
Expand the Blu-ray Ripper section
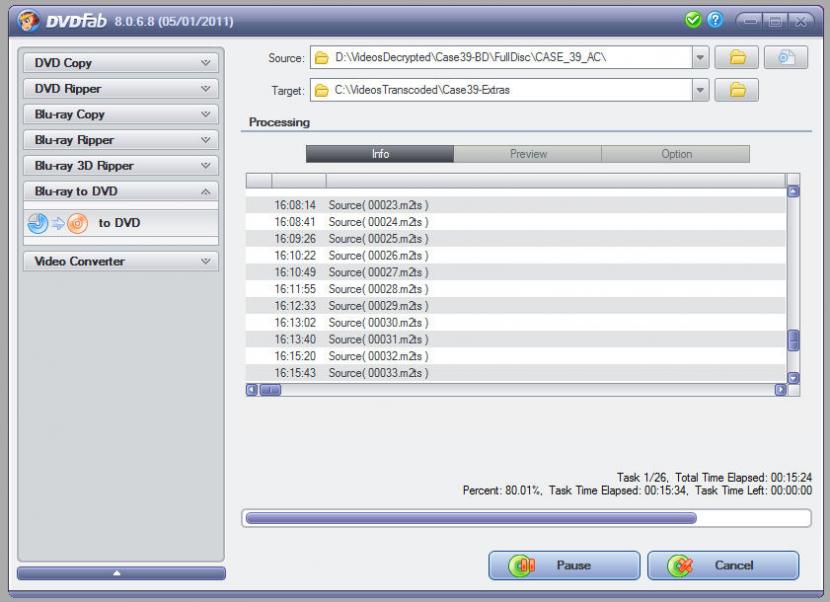coord(121,140)
